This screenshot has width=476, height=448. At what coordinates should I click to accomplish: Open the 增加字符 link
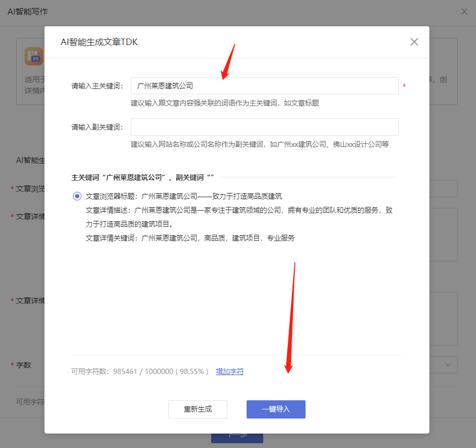coord(229,371)
